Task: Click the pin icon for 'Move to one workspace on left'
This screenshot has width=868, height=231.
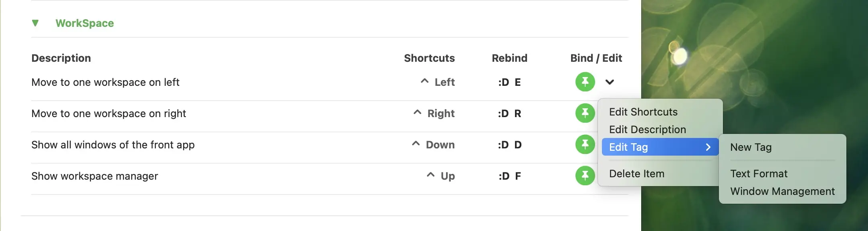Action: 585,82
